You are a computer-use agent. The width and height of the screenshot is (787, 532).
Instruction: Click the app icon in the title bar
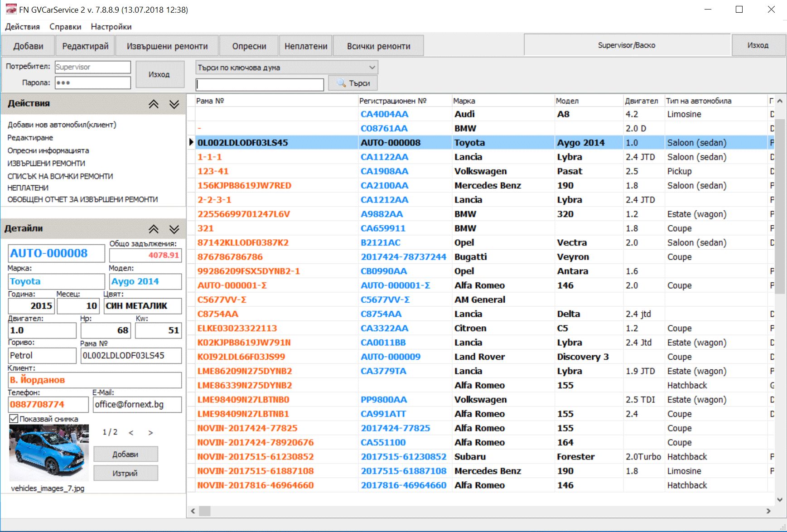point(11,9)
